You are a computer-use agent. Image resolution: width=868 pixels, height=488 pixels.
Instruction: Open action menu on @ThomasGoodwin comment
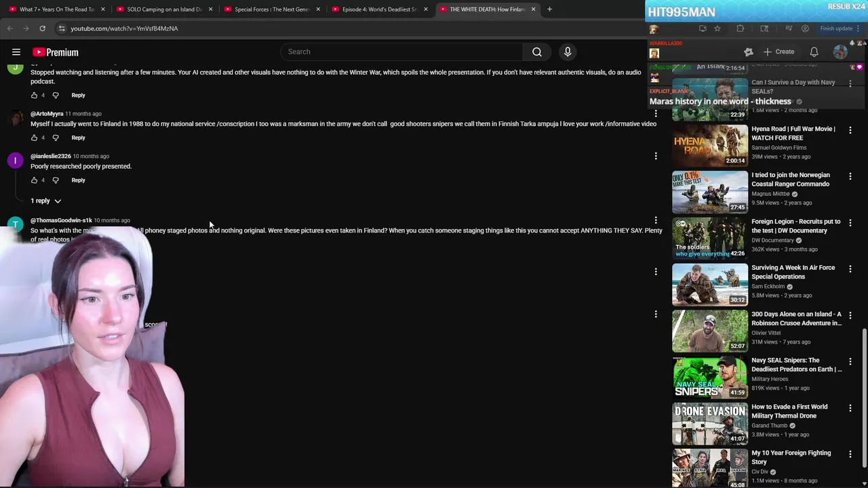[x=656, y=220]
